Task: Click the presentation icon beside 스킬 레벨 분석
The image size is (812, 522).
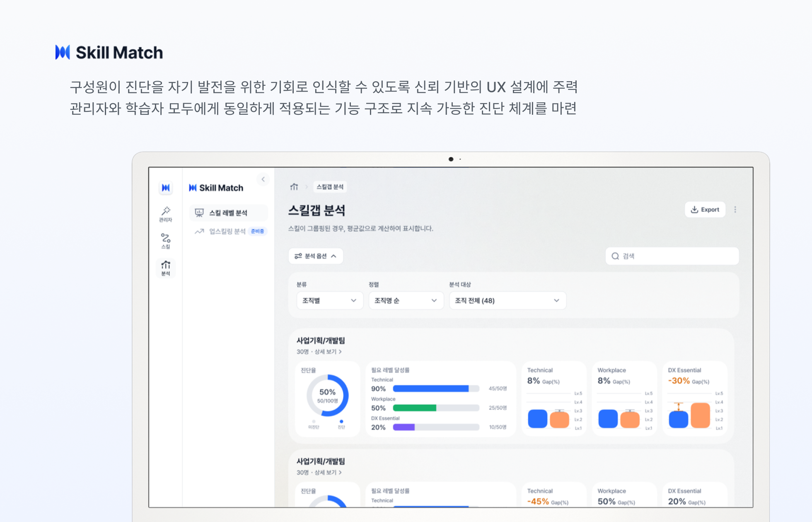Action: pos(199,213)
